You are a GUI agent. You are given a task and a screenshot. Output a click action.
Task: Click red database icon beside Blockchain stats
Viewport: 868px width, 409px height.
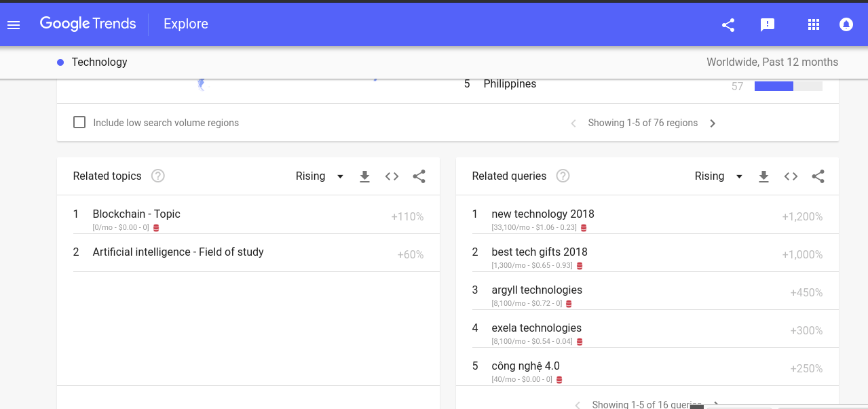click(156, 228)
